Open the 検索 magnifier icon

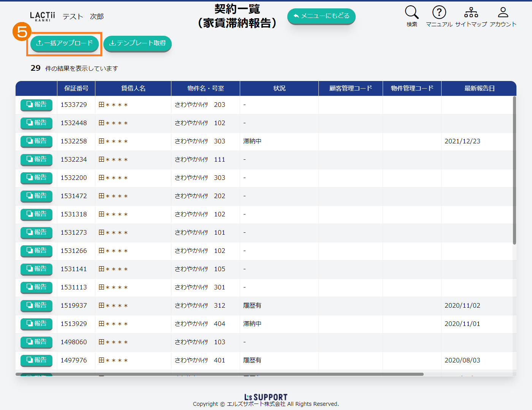(412, 13)
